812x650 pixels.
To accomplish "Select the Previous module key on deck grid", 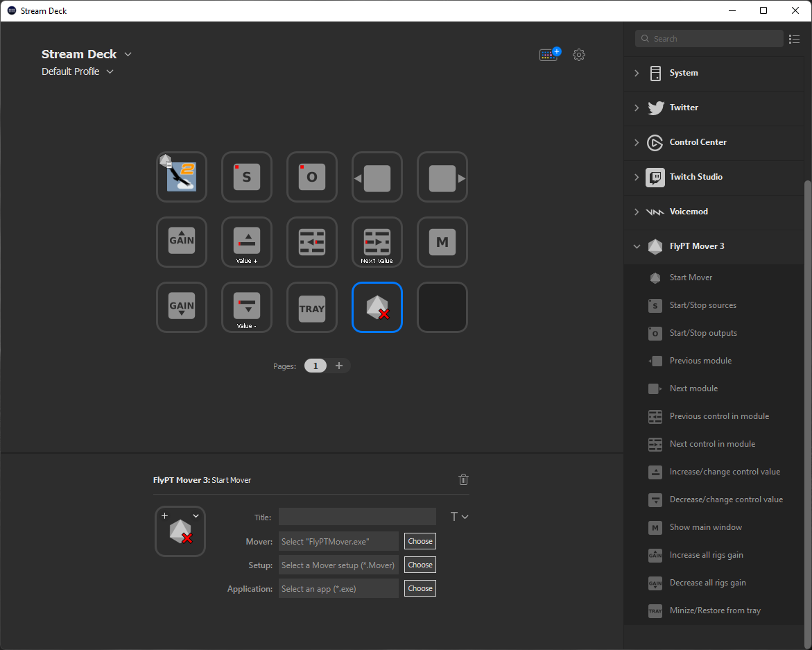I will click(377, 177).
